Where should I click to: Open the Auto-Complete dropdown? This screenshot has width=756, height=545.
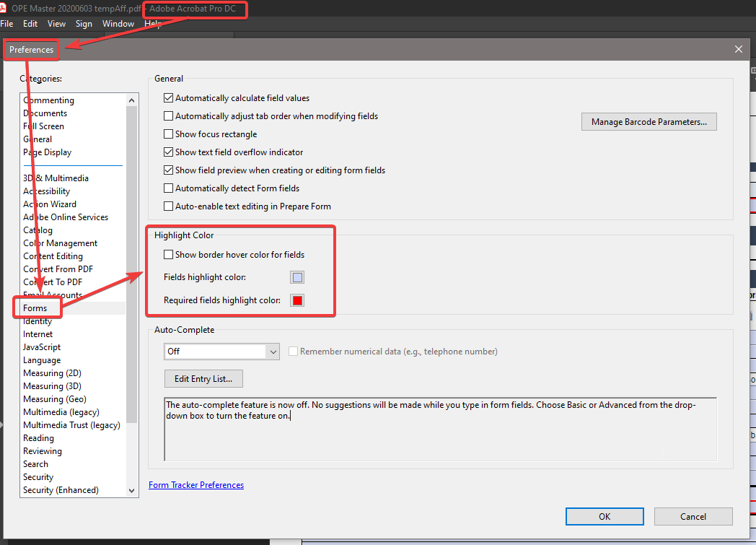tap(273, 352)
